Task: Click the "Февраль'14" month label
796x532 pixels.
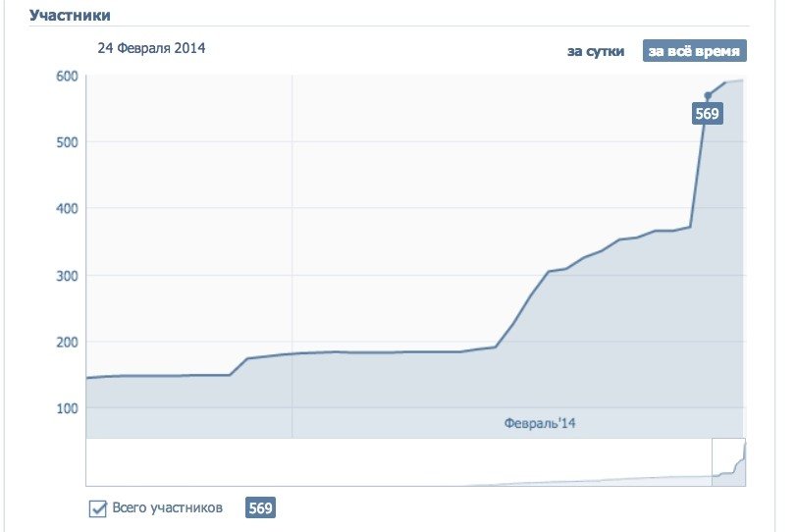Action: [540, 422]
